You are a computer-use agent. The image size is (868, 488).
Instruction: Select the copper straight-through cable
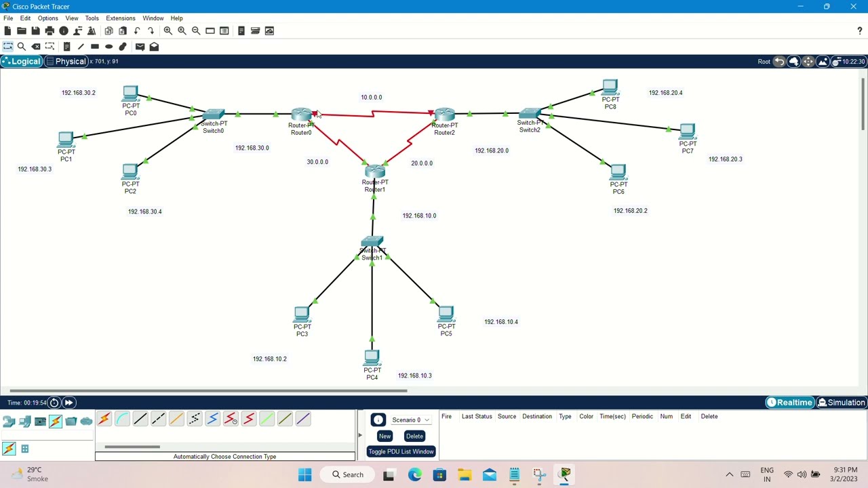click(x=140, y=420)
